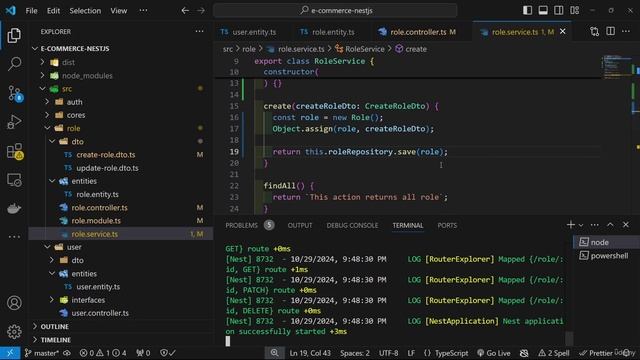Open notifications bell in status bar
The image size is (640, 360).
click(x=627, y=353)
